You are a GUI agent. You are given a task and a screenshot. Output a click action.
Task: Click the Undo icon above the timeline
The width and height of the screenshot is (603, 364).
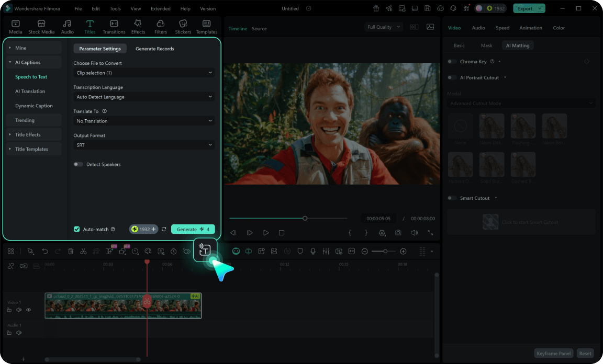[45, 251]
